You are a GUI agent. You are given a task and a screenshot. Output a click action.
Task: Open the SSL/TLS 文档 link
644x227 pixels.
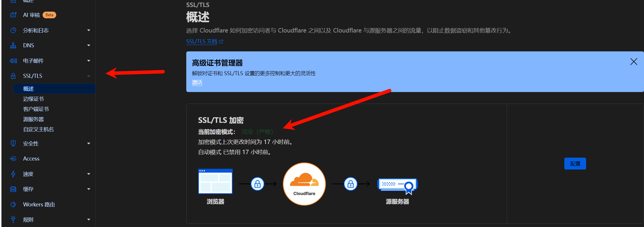[202, 42]
